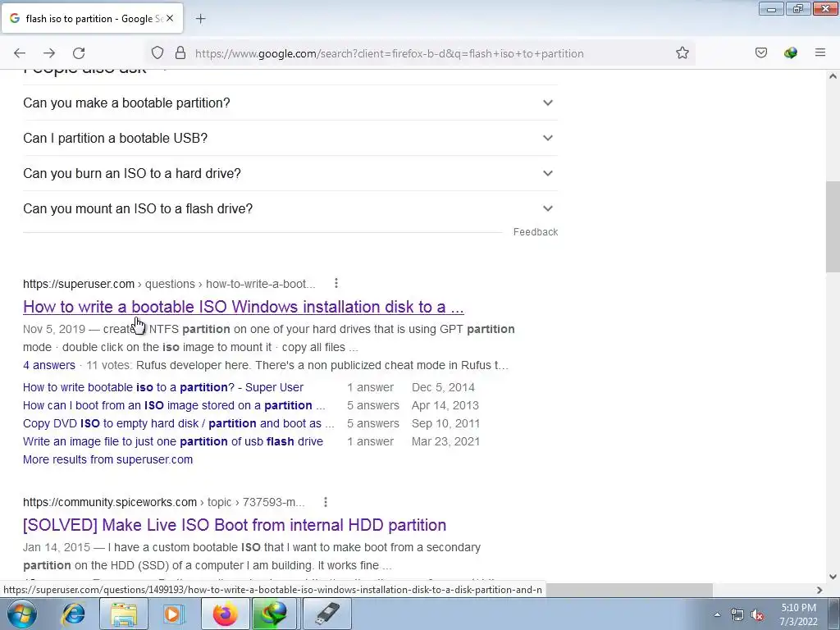Minimize the Firefox window
This screenshot has width=840, height=630.
(771, 9)
